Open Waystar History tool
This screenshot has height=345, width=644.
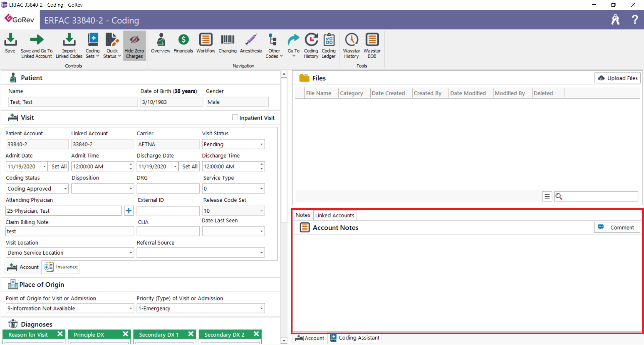(x=351, y=46)
